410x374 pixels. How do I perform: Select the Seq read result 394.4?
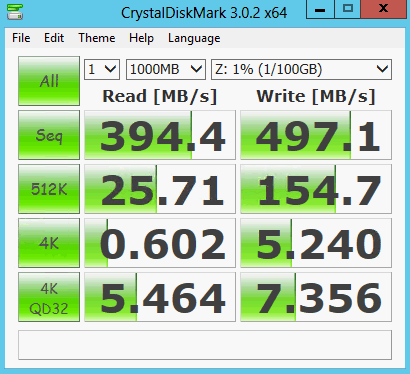click(160, 135)
